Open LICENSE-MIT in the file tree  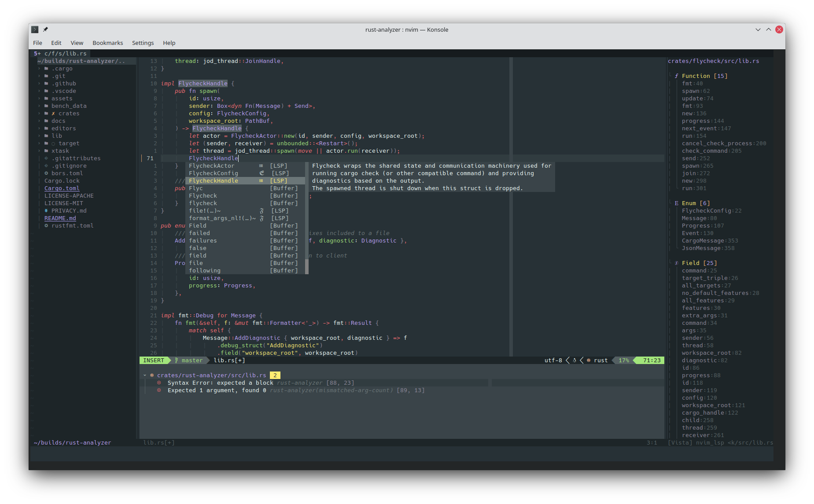63,203
